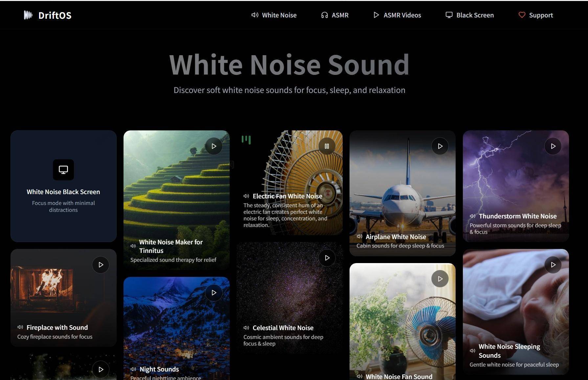Start the White Noise Maker for Tinnitus
588x380 pixels.
pos(214,146)
